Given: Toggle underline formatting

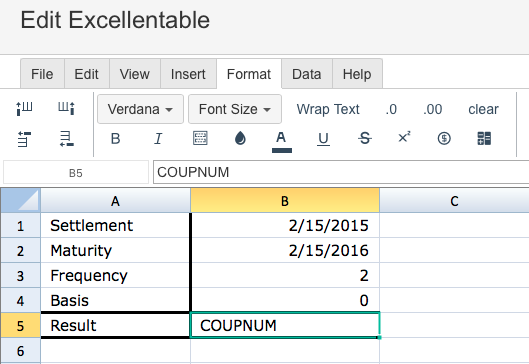Looking at the screenshot, I should (x=323, y=139).
